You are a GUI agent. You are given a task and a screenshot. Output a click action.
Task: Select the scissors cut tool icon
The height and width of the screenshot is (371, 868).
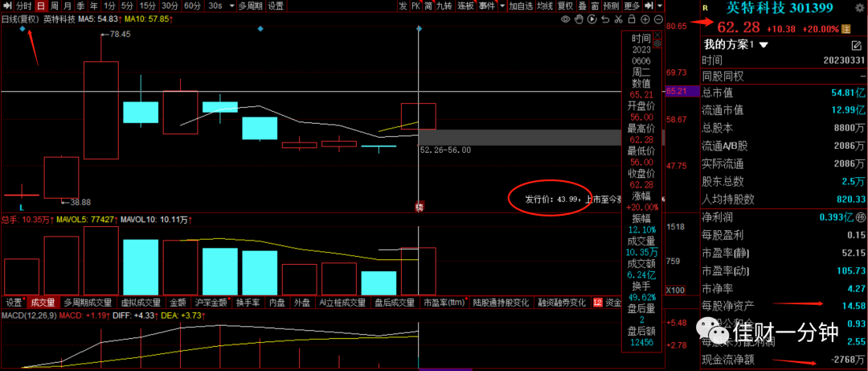point(618,19)
